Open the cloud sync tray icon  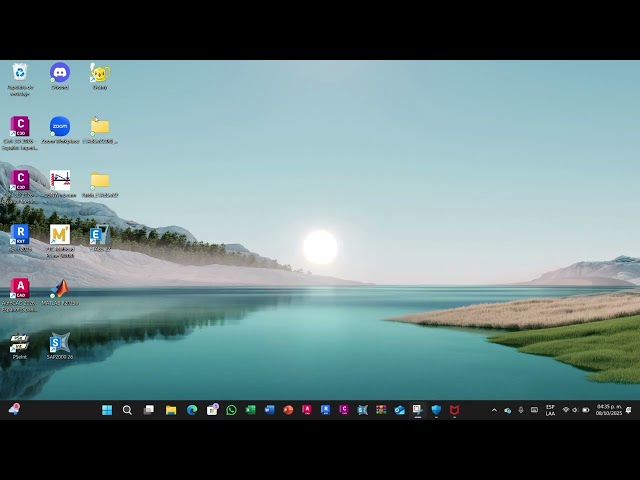(507, 410)
